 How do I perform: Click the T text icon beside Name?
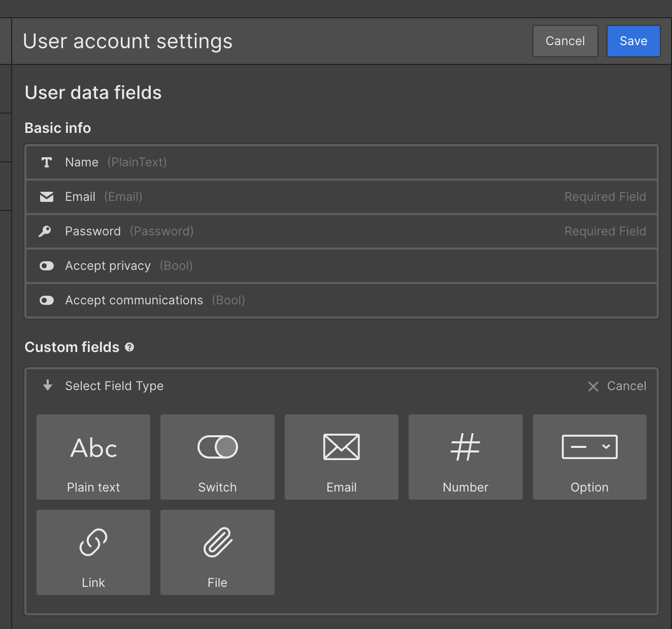[x=47, y=162]
